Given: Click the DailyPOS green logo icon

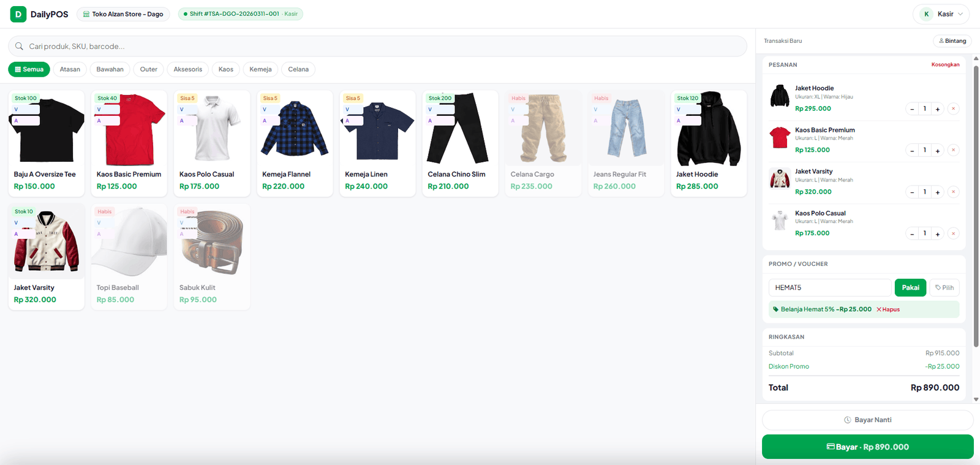Looking at the screenshot, I should click(x=18, y=14).
